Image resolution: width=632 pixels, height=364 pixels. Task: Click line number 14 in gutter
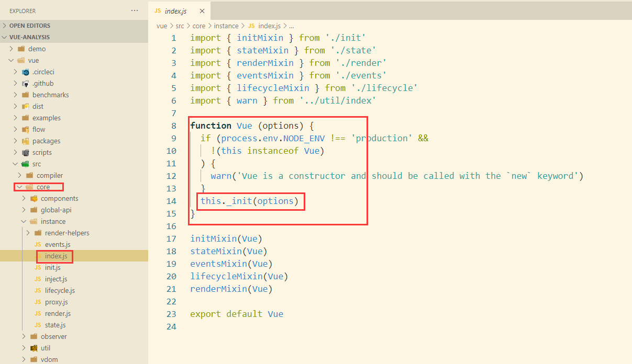[171, 201]
